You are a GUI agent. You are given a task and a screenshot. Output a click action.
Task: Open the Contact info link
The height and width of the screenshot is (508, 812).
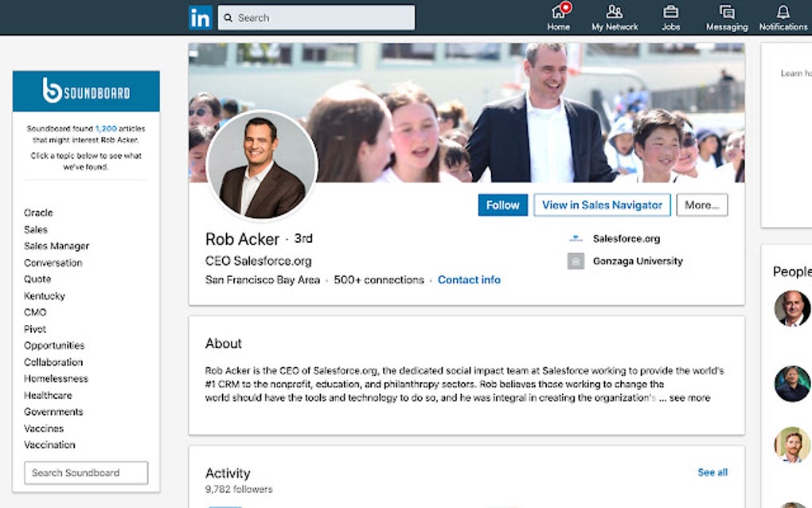[x=469, y=279]
